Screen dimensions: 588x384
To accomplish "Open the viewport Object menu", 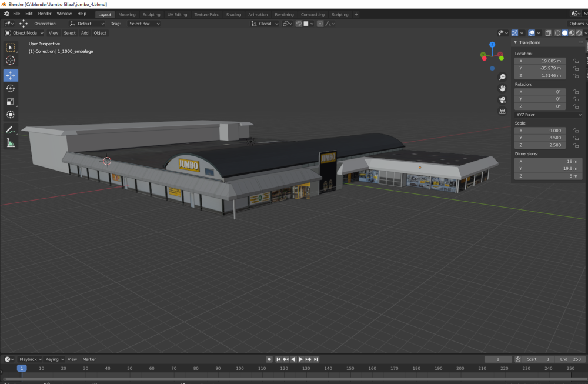I will (x=100, y=33).
